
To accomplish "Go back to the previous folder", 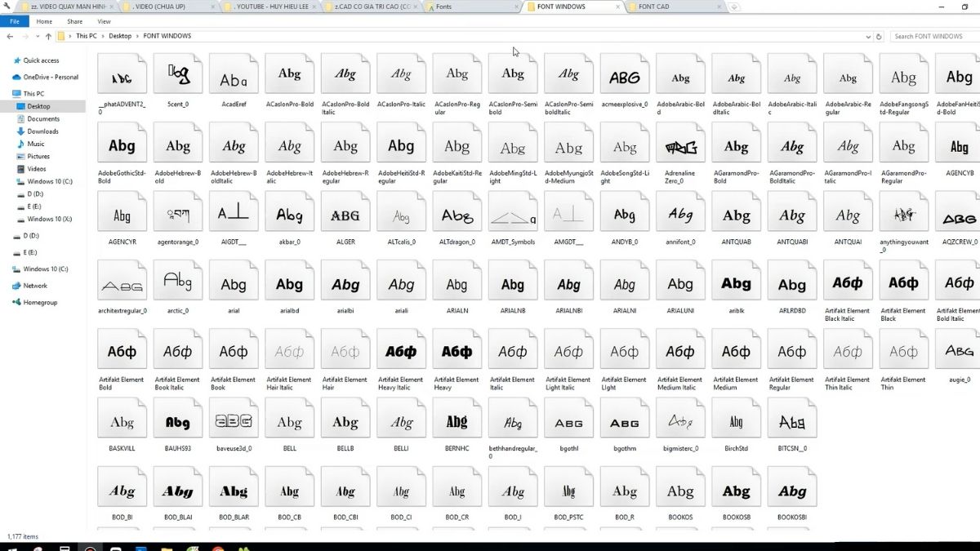I will tap(11, 36).
